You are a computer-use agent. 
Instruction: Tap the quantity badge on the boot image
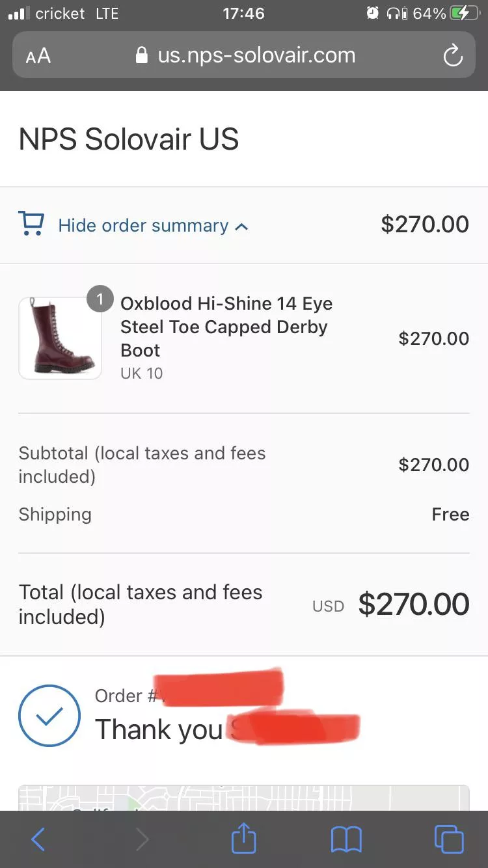click(100, 299)
